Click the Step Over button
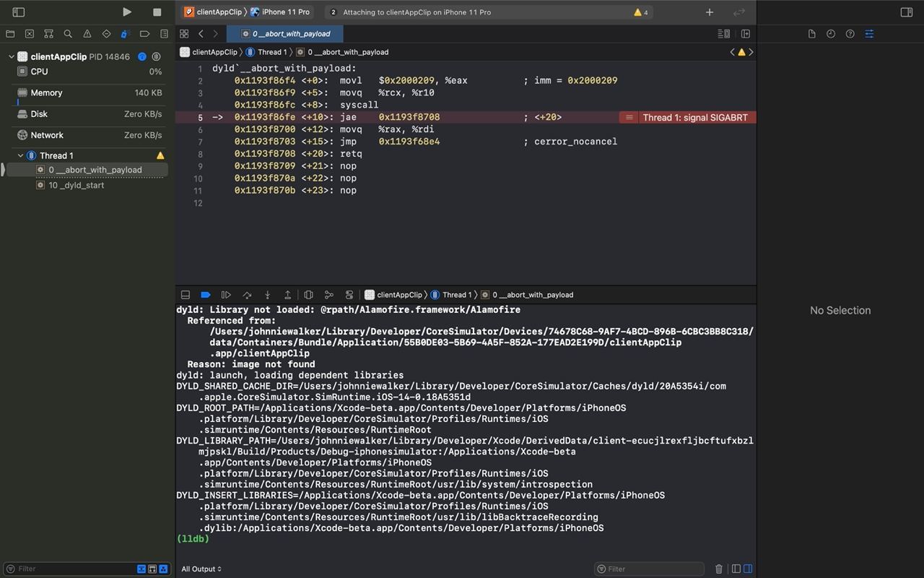924x578 pixels. (247, 295)
